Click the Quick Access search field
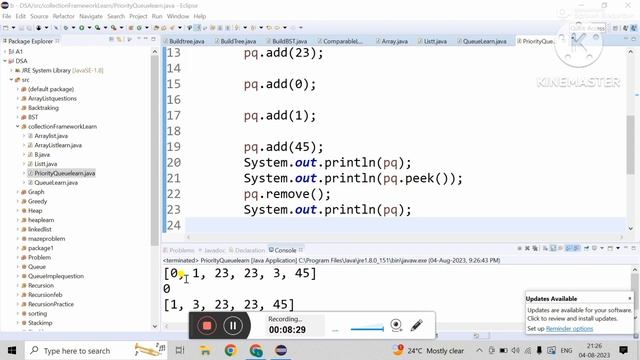The image size is (640, 360). pyautogui.click(x=587, y=28)
